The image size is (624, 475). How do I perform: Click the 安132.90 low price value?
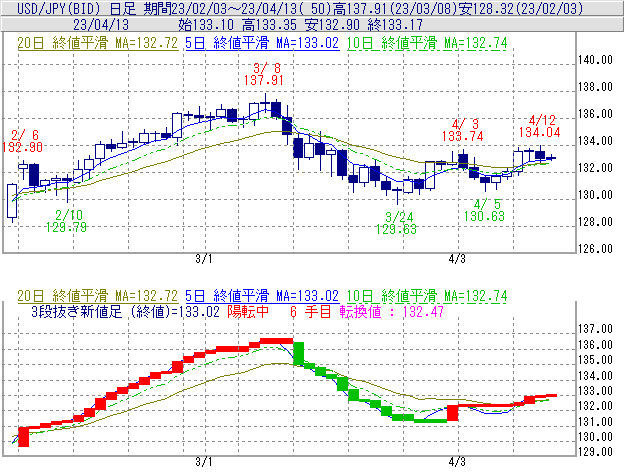(333, 25)
